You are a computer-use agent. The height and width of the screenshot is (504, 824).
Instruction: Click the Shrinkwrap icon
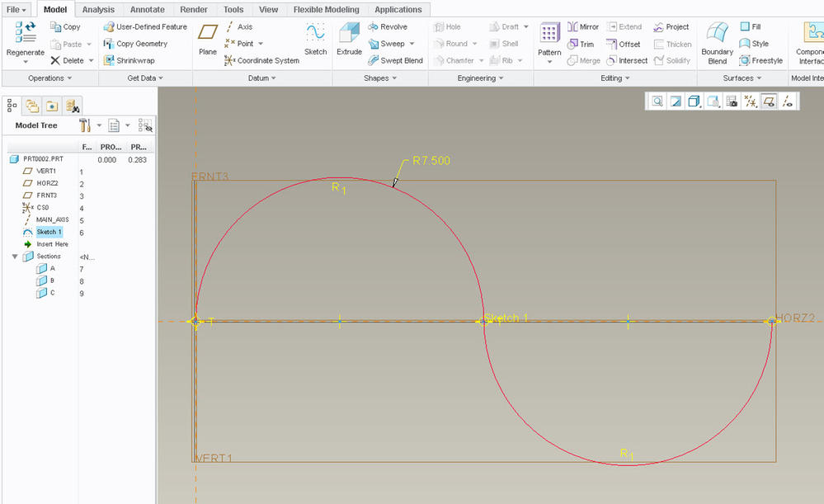point(129,60)
